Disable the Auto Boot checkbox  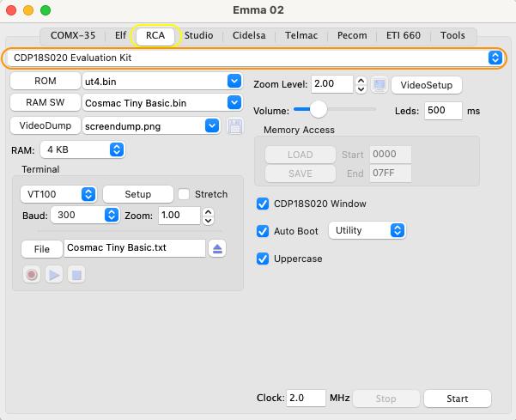click(x=263, y=231)
